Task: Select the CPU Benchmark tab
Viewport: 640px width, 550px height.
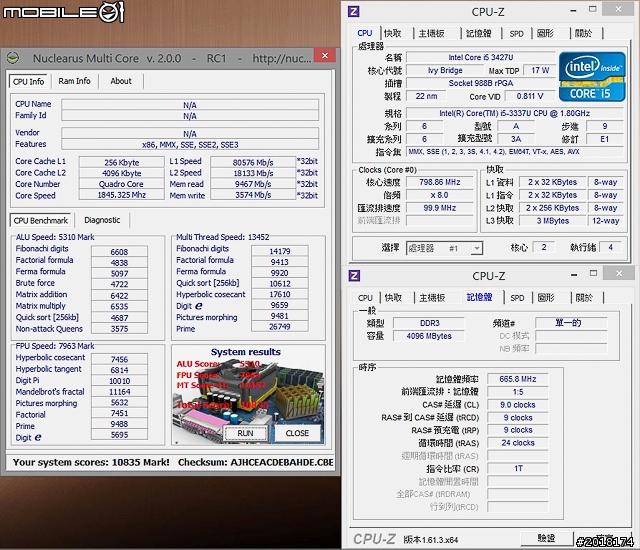Action: (40, 220)
